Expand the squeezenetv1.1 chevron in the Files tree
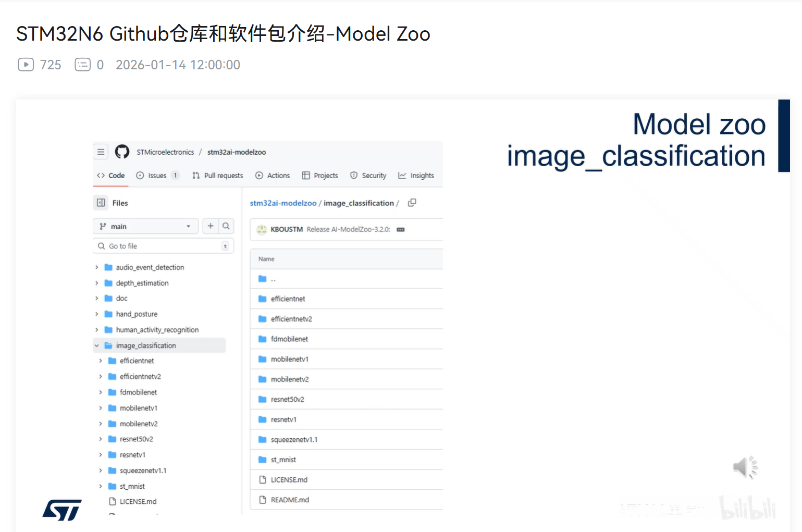The width and height of the screenshot is (802, 532). (101, 471)
